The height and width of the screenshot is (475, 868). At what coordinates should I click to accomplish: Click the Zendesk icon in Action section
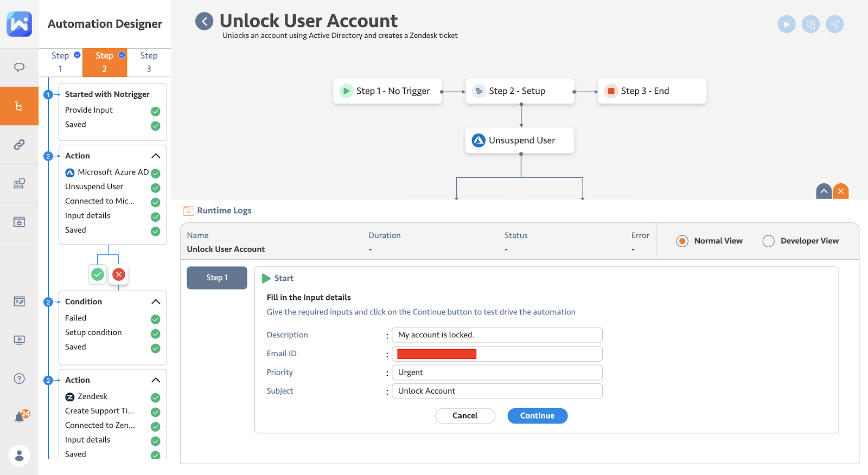[x=70, y=397]
